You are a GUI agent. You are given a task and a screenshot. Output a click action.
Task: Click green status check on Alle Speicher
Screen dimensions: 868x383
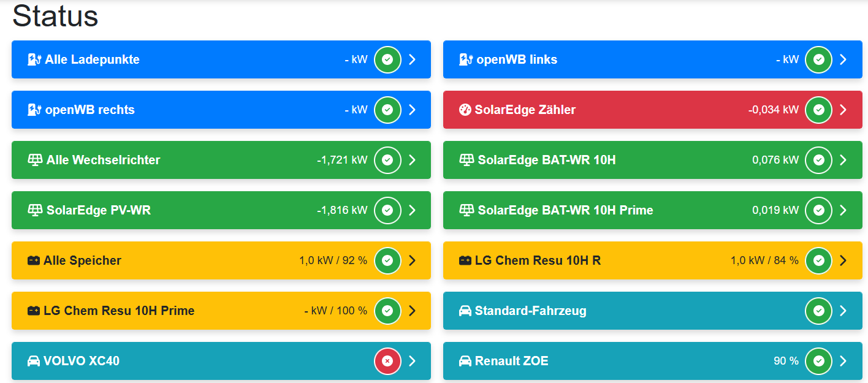[x=387, y=260]
